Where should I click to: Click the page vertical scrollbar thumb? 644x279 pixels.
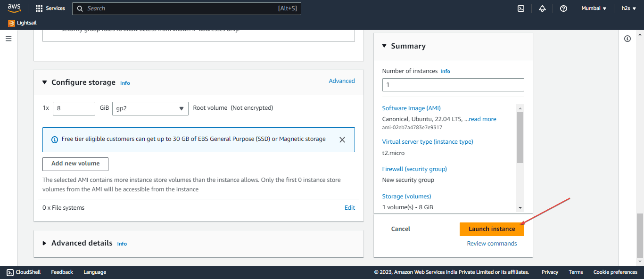pos(639,235)
